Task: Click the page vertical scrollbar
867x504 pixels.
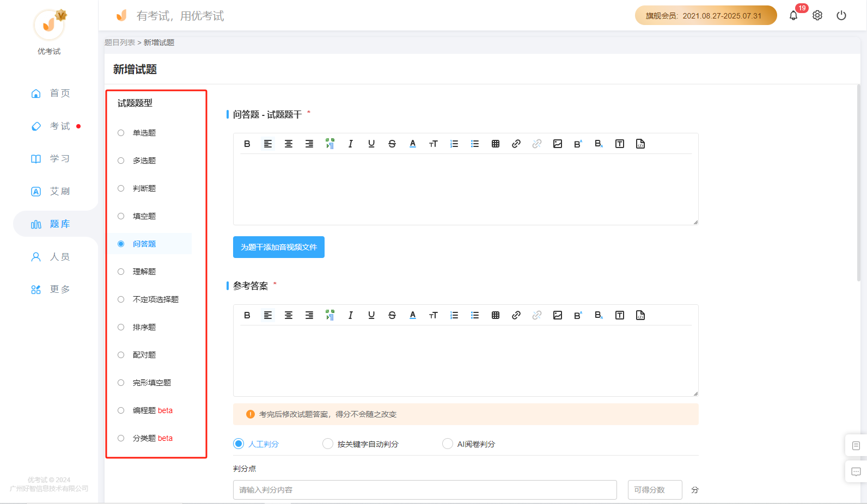Action: click(859, 183)
